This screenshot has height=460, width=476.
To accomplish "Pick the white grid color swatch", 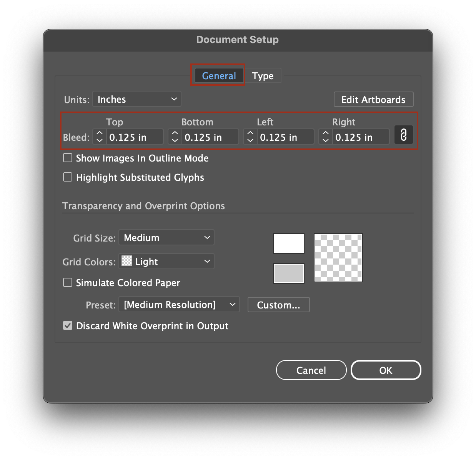I will (289, 243).
